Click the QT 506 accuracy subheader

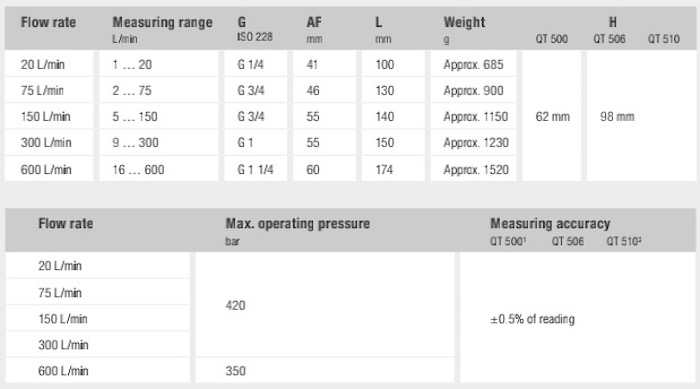click(567, 241)
